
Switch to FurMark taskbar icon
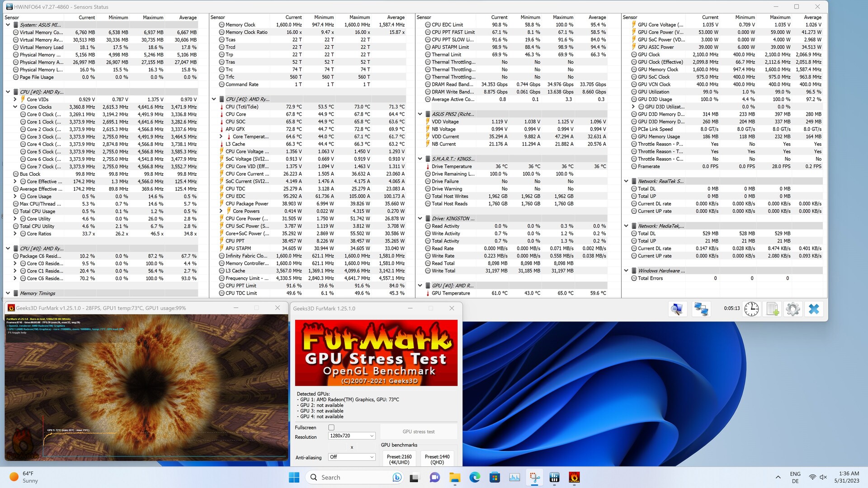[575, 477]
